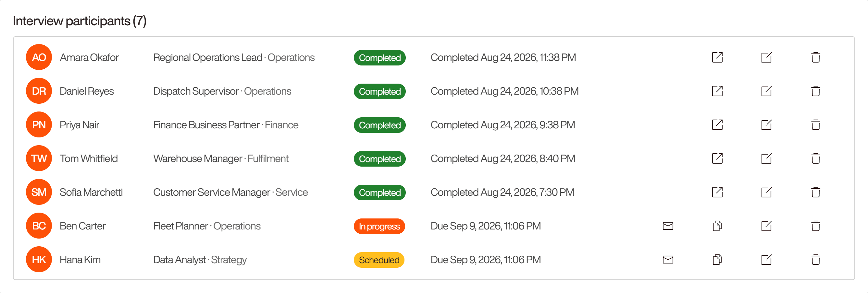Send email reminder to Ben Carter

[668, 226]
